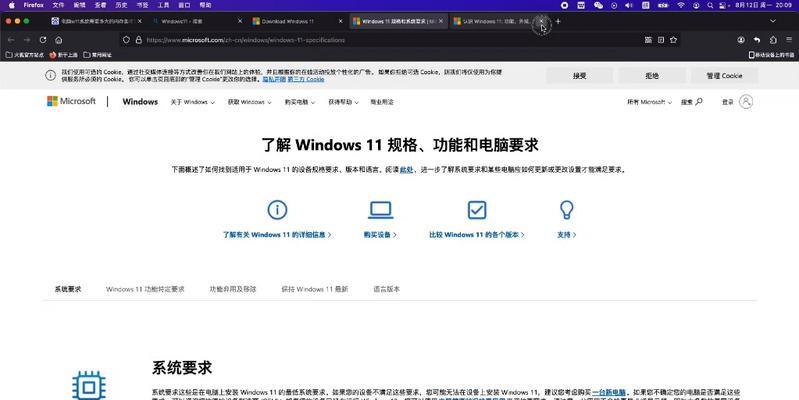Open macOS Spotlight search icon
The image size is (799, 400).
tap(710, 5)
